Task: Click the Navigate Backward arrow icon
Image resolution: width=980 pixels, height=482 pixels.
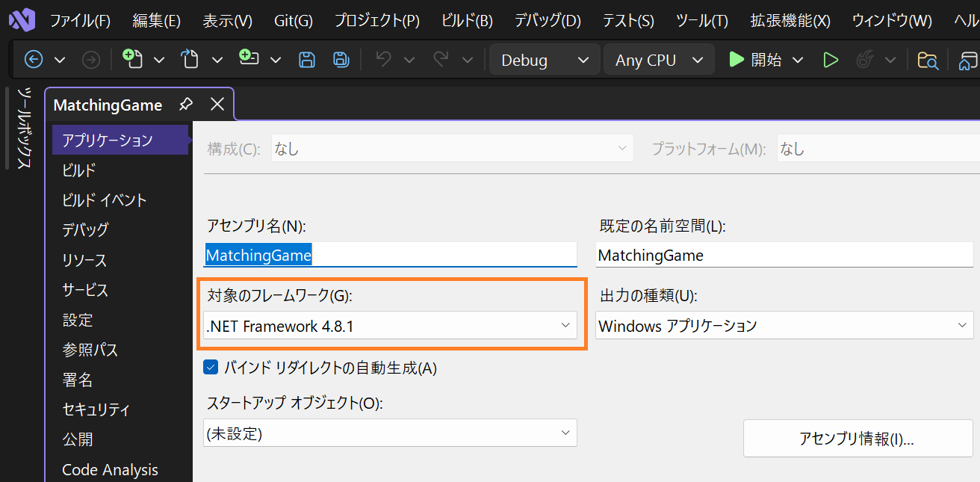Action: click(x=33, y=59)
